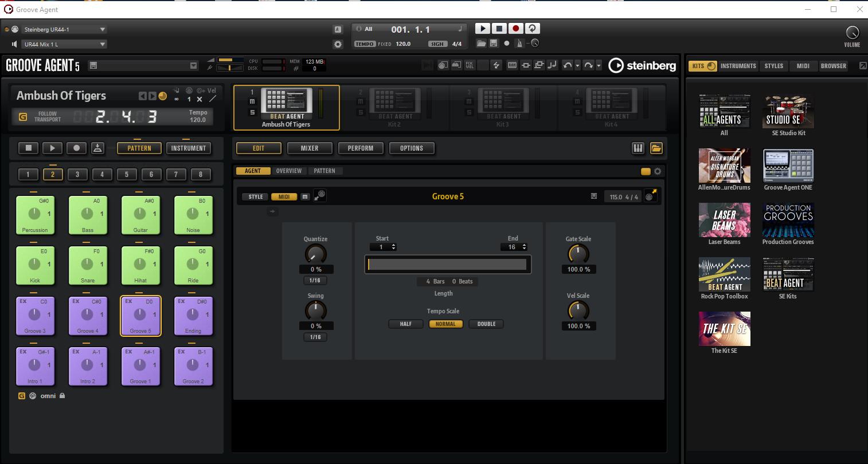Select pad group 8
Image resolution: width=868 pixels, height=464 pixels.
point(200,174)
